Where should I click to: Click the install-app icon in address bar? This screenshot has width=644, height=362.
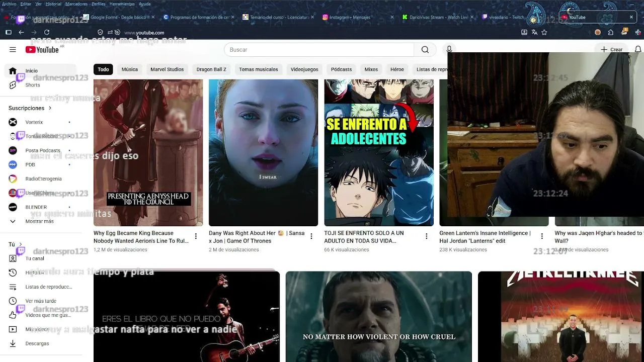click(x=524, y=32)
